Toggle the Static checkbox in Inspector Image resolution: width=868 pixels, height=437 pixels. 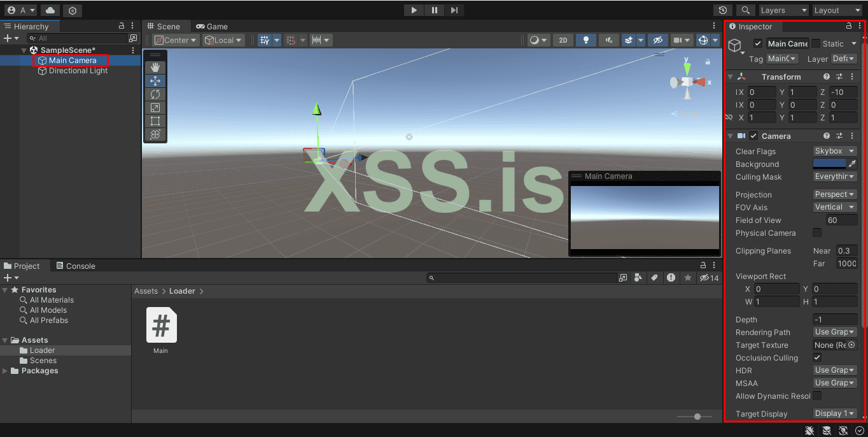(816, 44)
